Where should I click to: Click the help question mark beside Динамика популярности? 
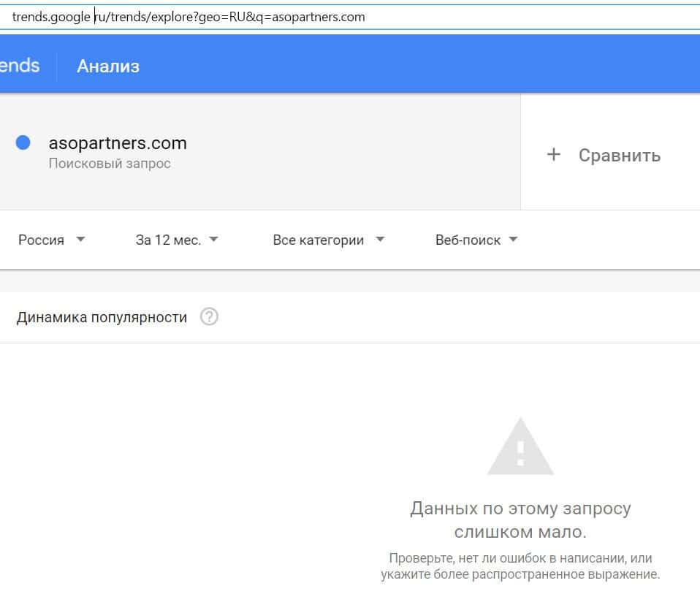[209, 317]
